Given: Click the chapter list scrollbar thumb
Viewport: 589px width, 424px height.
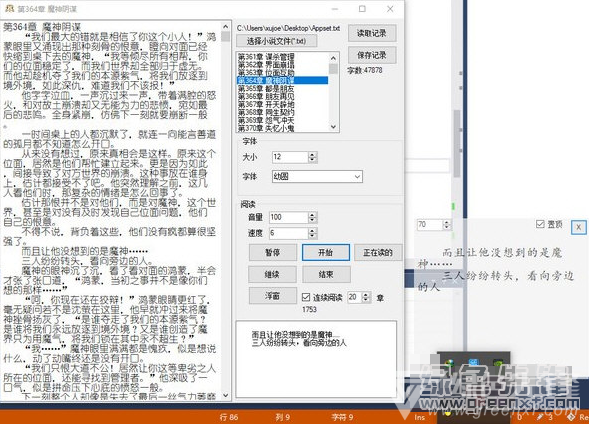Looking at the screenshot, I should (333, 69).
